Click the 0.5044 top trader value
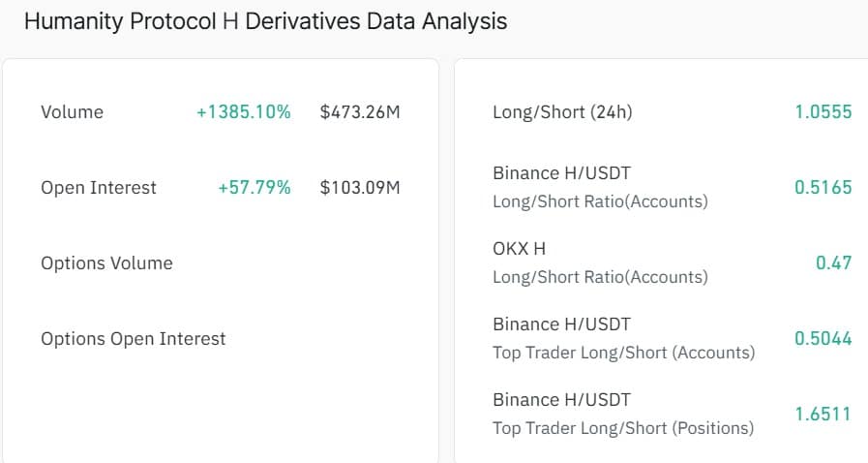The image size is (868, 463). coord(823,339)
